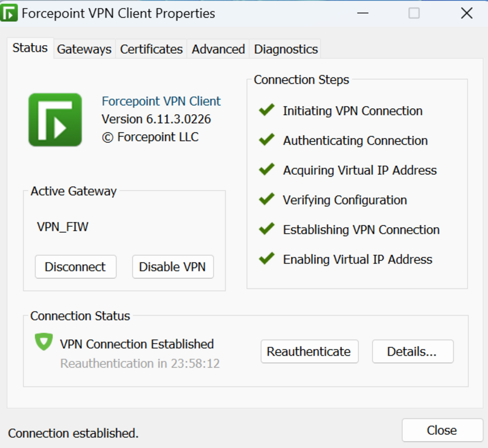Click the large Forcepoint logo image

click(x=55, y=120)
